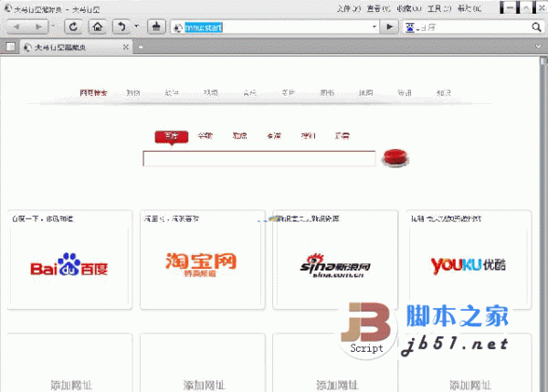Select the 网页搜索 category

(93, 93)
